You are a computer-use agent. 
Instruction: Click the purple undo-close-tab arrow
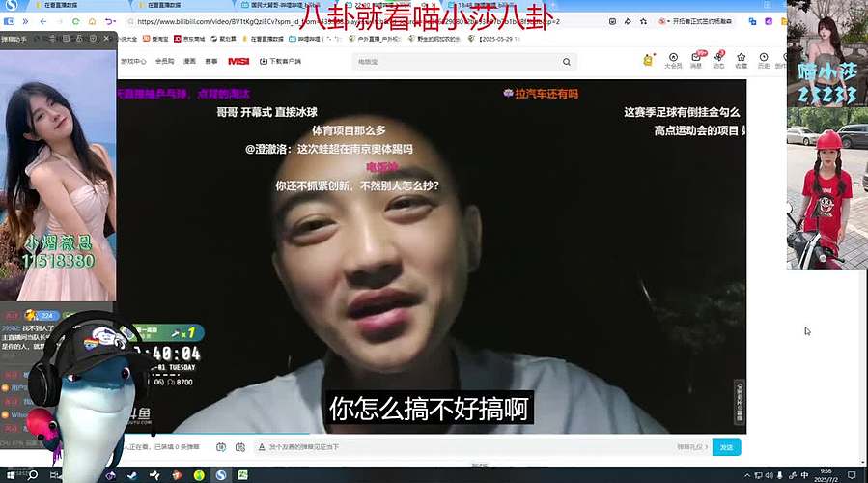click(x=110, y=21)
